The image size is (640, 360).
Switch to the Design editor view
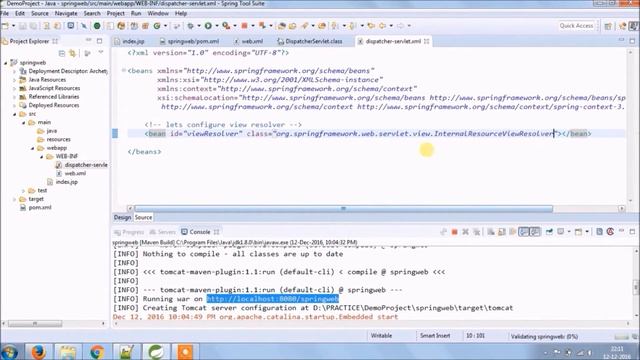[122, 218]
